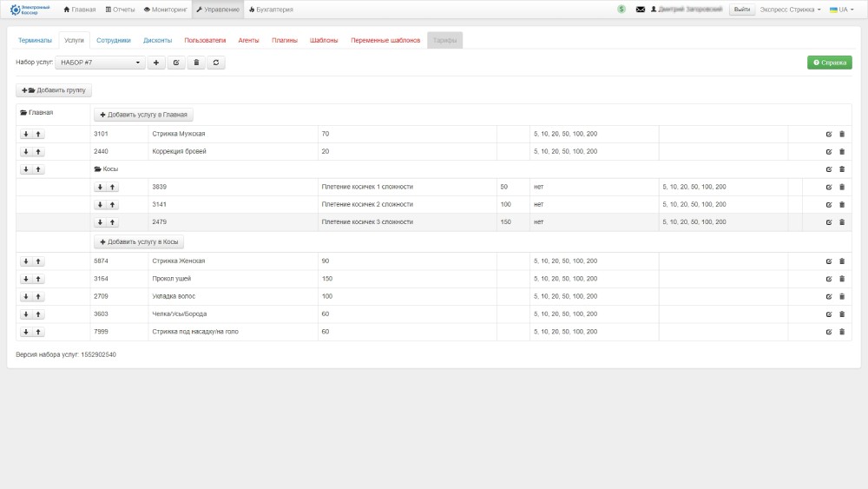
Task: Click the green dollar balance icon
Action: (x=621, y=10)
